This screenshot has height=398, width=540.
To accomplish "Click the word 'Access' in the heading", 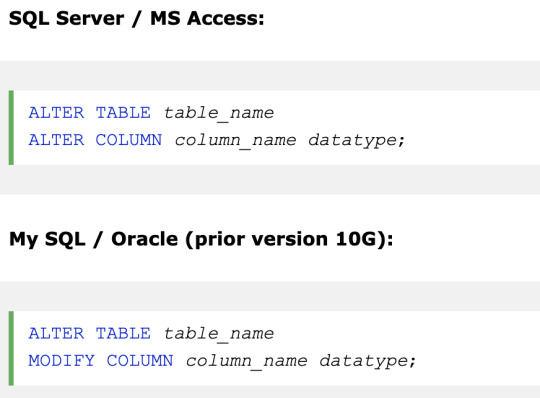I will (x=222, y=19).
